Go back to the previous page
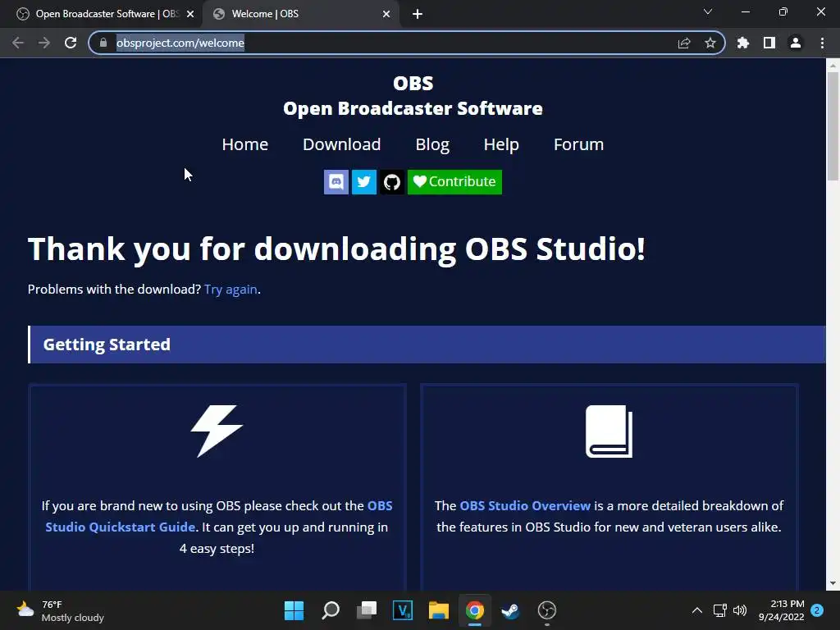Viewport: 840px width, 630px height. 18,43
